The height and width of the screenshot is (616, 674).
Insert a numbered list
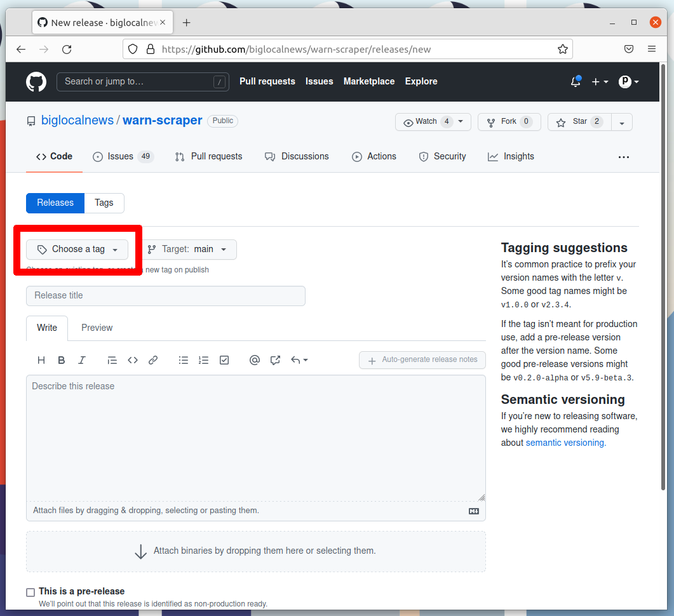[204, 360]
